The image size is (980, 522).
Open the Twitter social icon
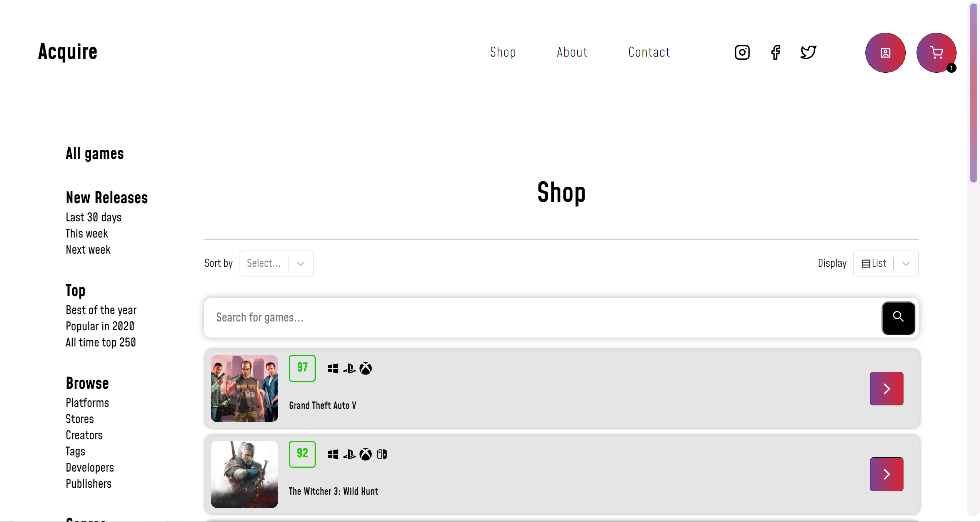click(808, 52)
